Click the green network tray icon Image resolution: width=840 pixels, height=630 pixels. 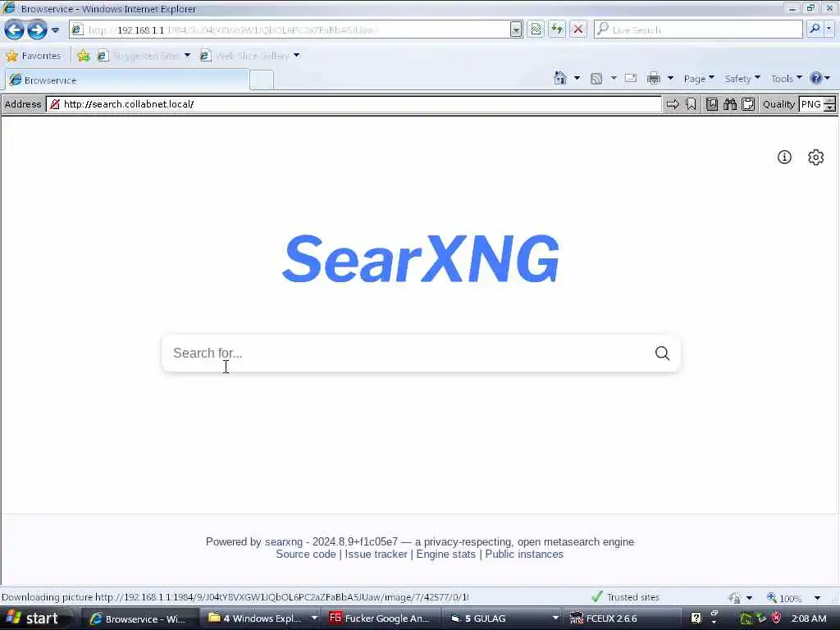(760, 619)
